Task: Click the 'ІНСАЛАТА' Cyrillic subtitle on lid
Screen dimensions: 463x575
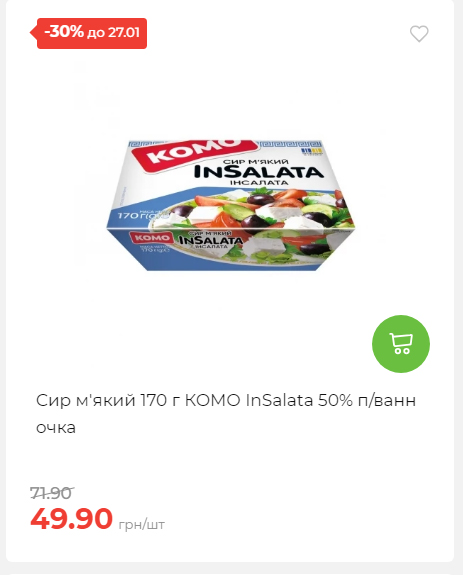Action: pos(259,182)
